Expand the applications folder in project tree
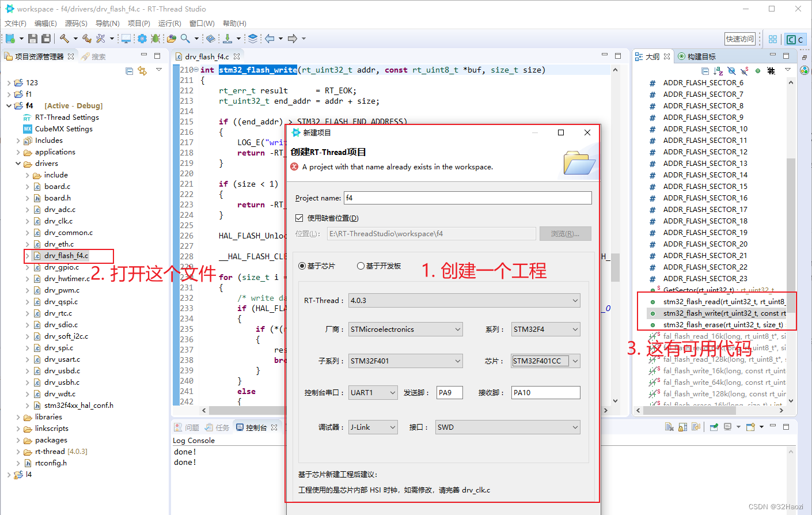 pos(18,152)
